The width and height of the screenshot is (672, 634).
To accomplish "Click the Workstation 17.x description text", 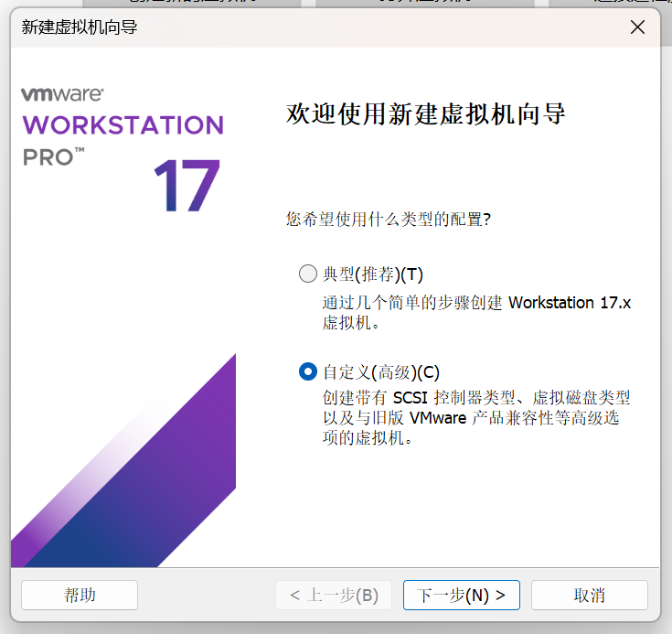I will click(x=476, y=312).
